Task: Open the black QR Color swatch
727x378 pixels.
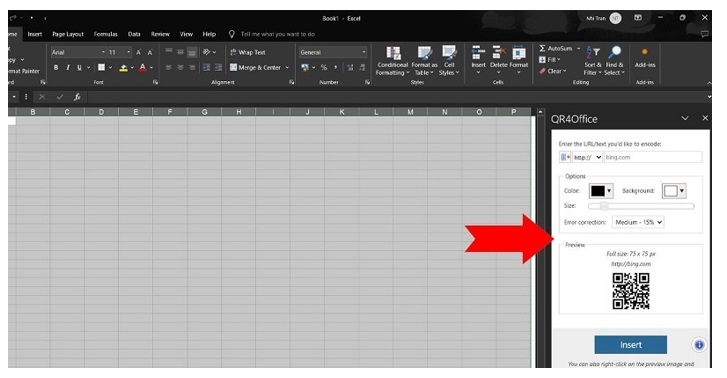Action: (x=601, y=191)
